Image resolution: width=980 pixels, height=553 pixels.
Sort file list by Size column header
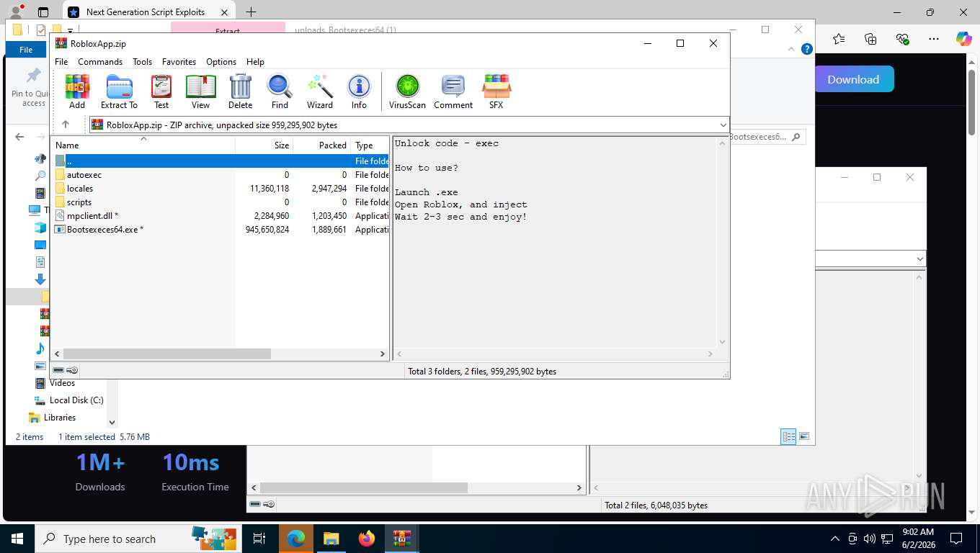pos(264,145)
